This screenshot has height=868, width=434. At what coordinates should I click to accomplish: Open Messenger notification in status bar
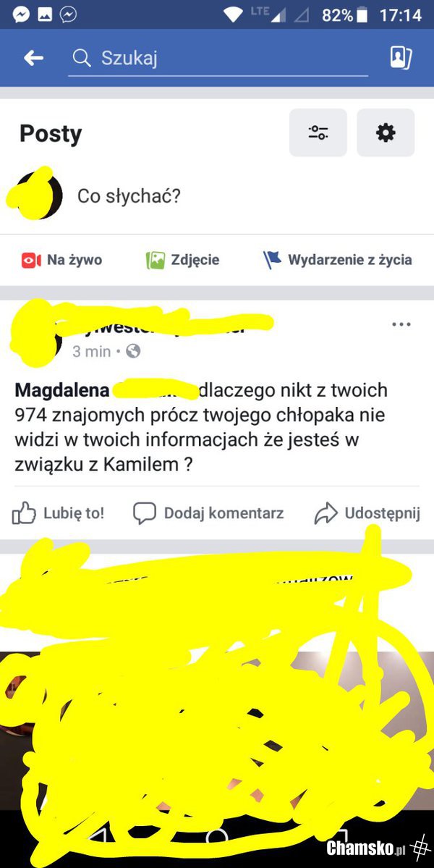[x=21, y=15]
